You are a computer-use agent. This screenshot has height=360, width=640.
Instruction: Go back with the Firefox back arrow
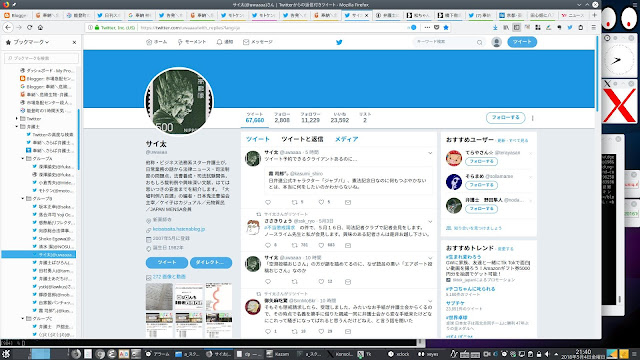point(8,27)
